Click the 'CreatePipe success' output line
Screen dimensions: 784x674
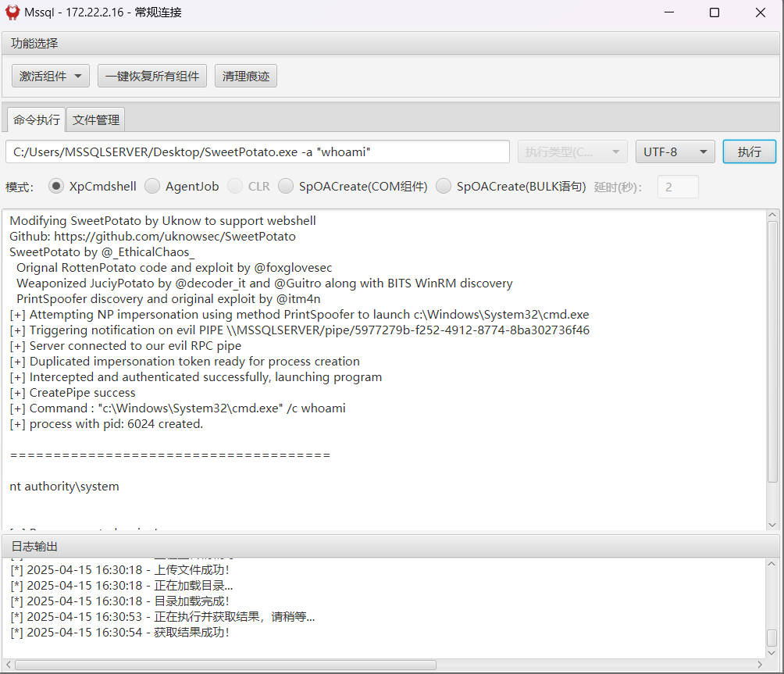point(73,393)
